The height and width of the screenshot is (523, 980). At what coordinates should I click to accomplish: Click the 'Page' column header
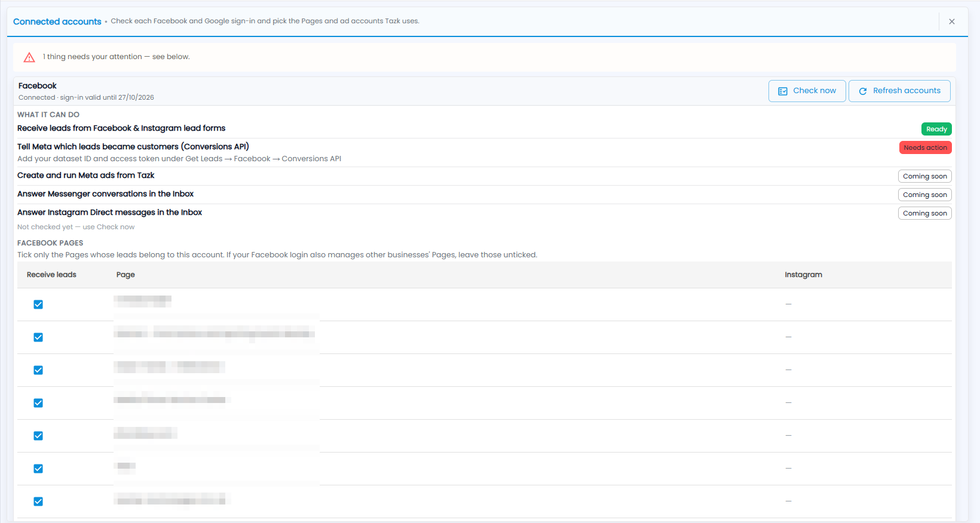125,275
